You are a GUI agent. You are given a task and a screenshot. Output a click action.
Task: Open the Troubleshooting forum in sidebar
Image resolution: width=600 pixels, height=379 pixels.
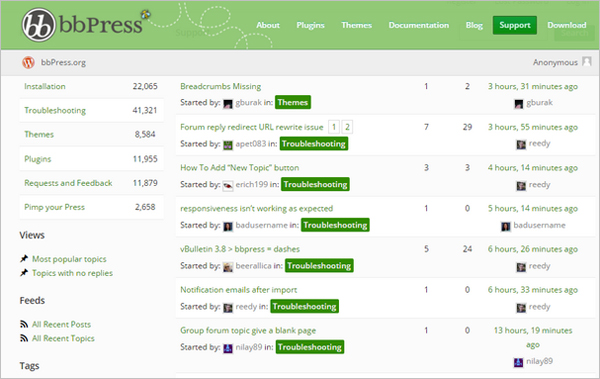[x=55, y=110]
